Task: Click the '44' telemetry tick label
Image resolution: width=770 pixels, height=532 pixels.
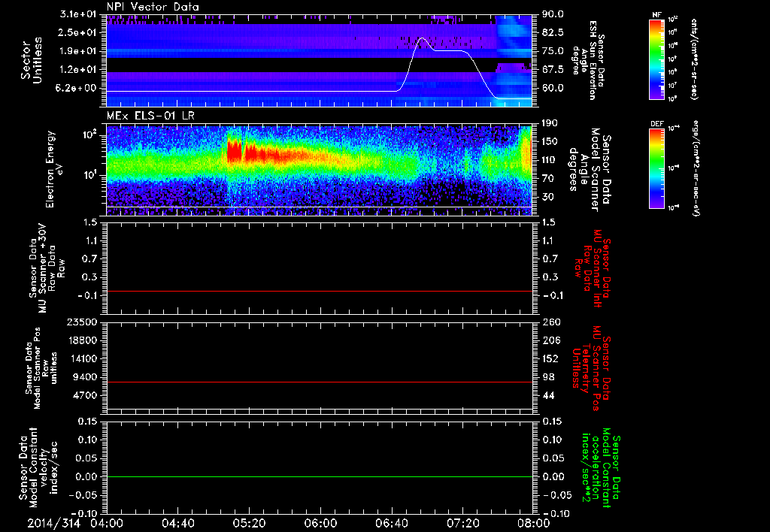Action: [x=548, y=395]
